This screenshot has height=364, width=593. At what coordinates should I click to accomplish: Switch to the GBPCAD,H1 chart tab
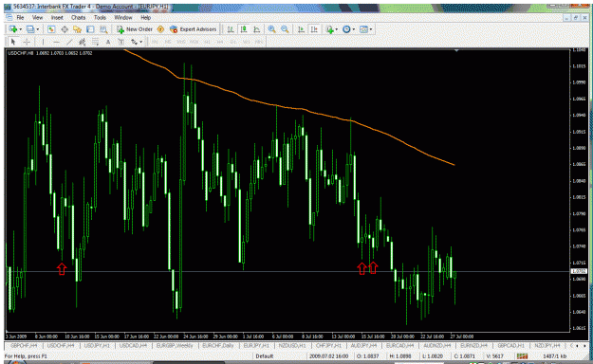coord(511,345)
